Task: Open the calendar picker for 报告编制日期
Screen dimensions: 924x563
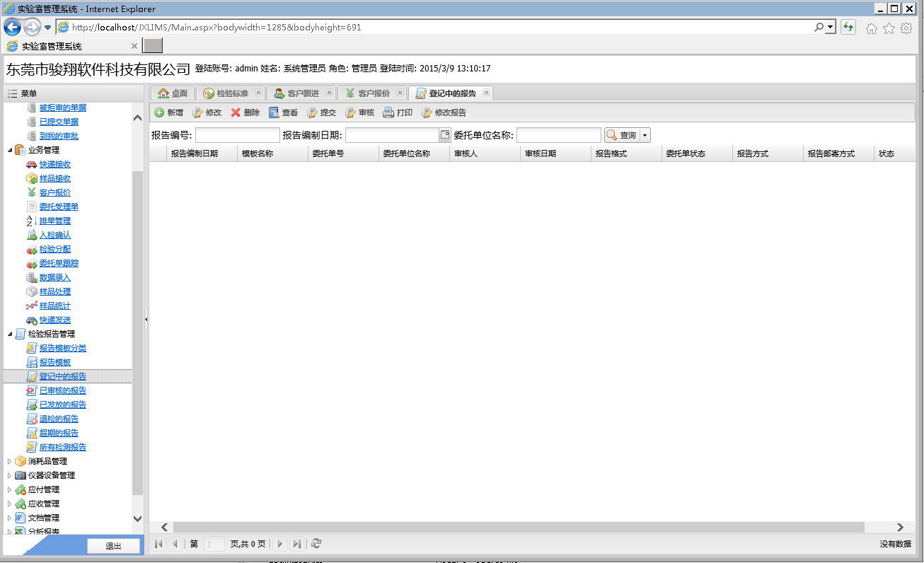Action: (445, 135)
